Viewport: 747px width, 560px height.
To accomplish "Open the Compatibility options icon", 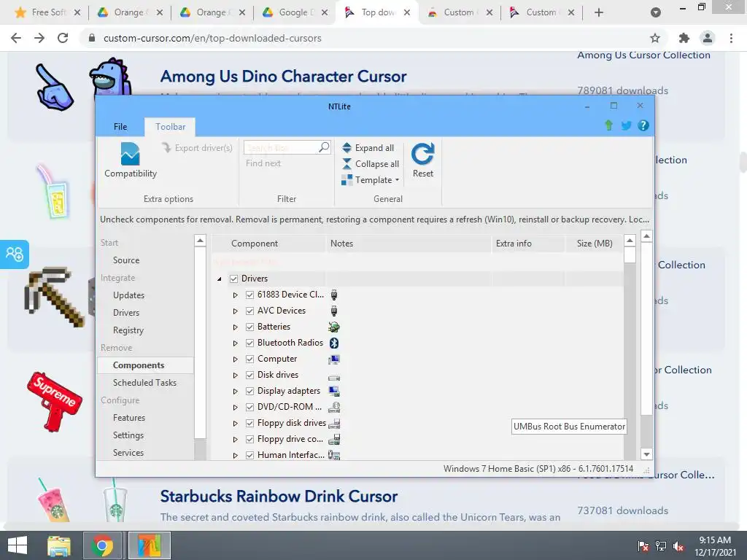I will (130, 155).
